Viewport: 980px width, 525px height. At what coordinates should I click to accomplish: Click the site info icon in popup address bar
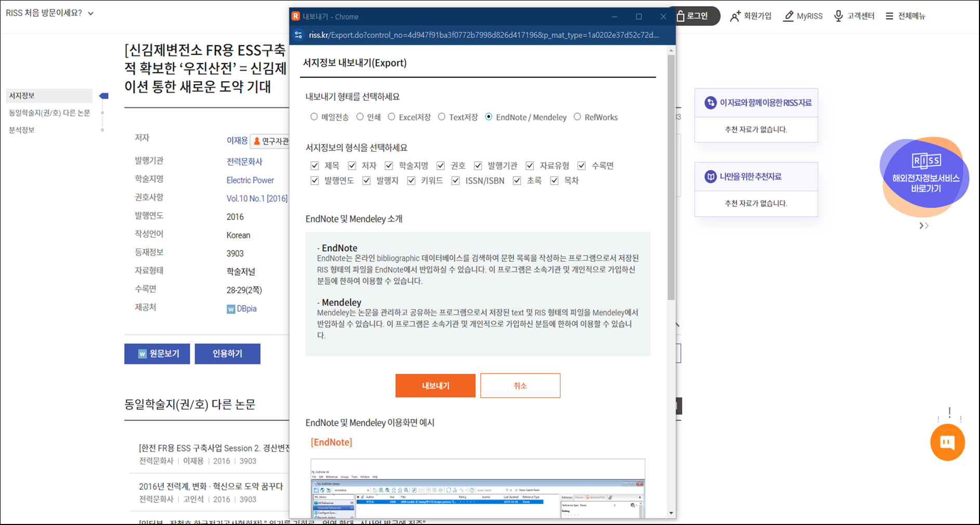[298, 35]
